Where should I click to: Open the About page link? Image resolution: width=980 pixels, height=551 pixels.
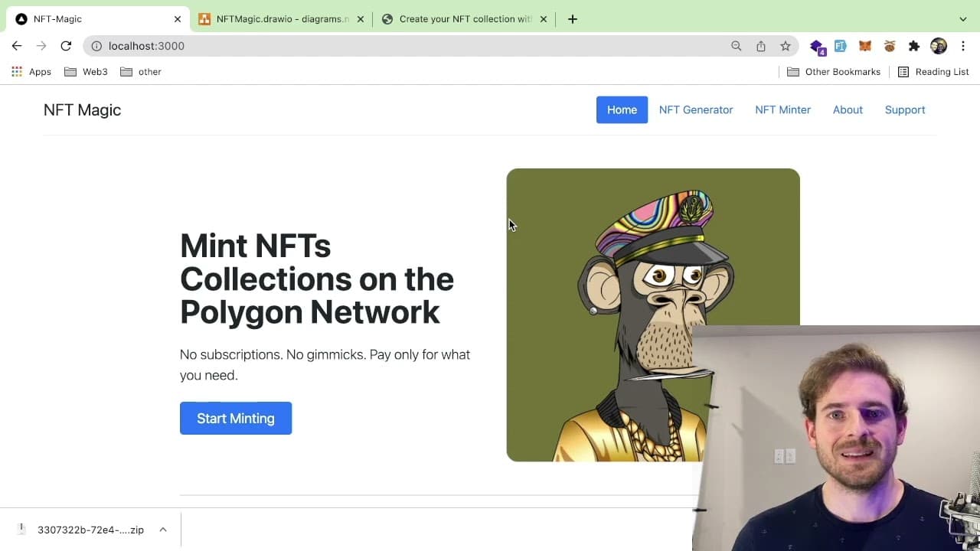tap(848, 110)
